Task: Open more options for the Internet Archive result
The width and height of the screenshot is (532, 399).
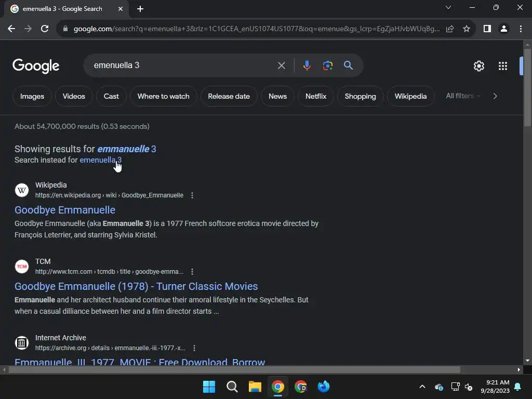Action: [194, 348]
